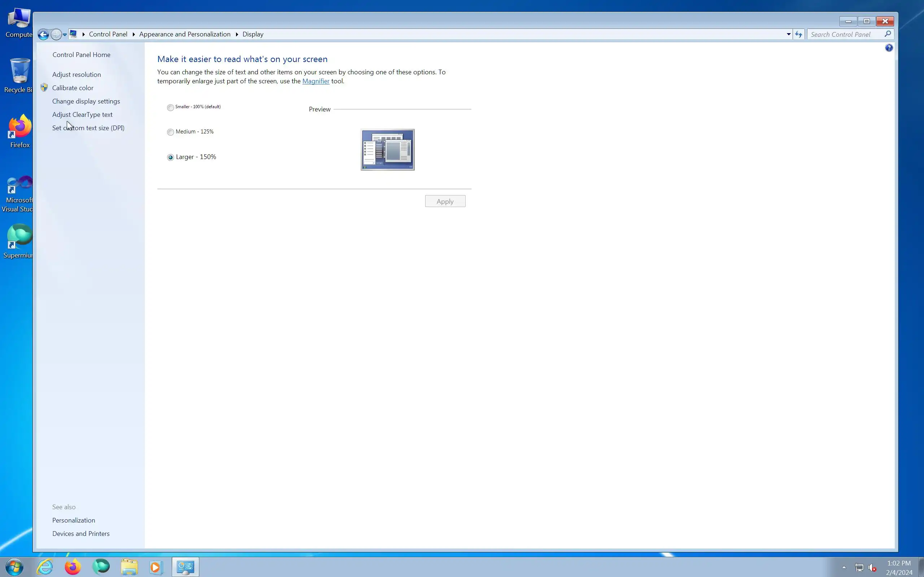Click the Search Control Panel field
924x577 pixels.
coord(844,34)
